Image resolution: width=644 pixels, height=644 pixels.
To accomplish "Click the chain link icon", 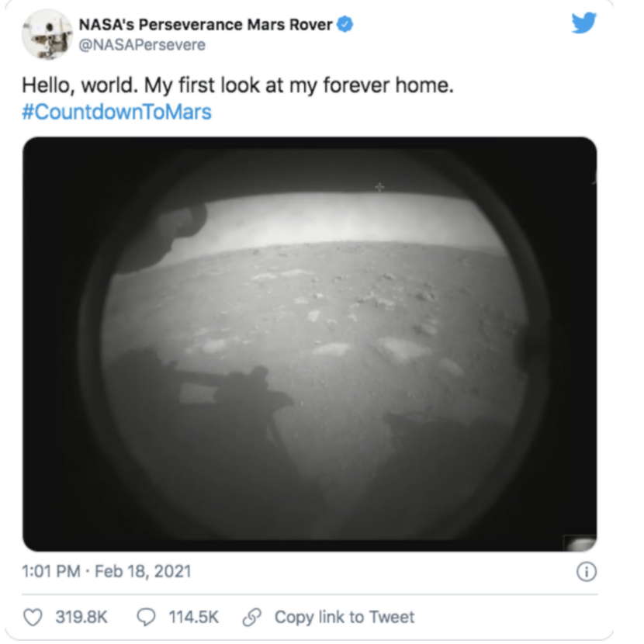I will [x=251, y=618].
